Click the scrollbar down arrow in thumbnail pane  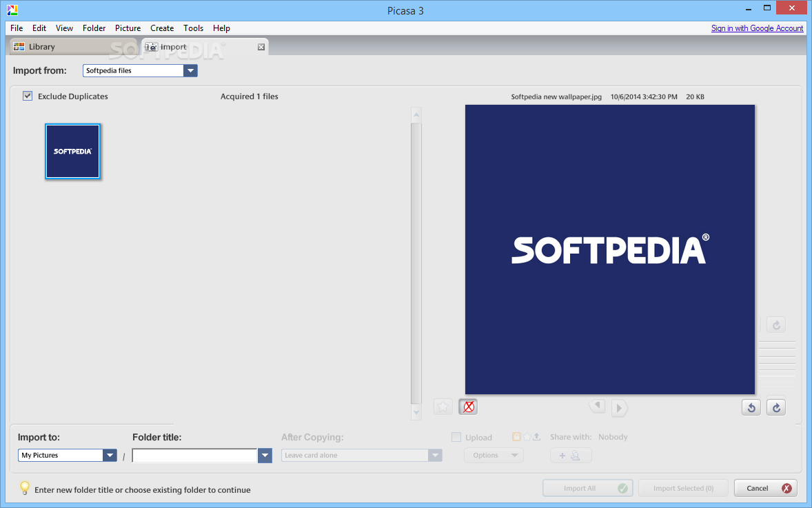[416, 412]
